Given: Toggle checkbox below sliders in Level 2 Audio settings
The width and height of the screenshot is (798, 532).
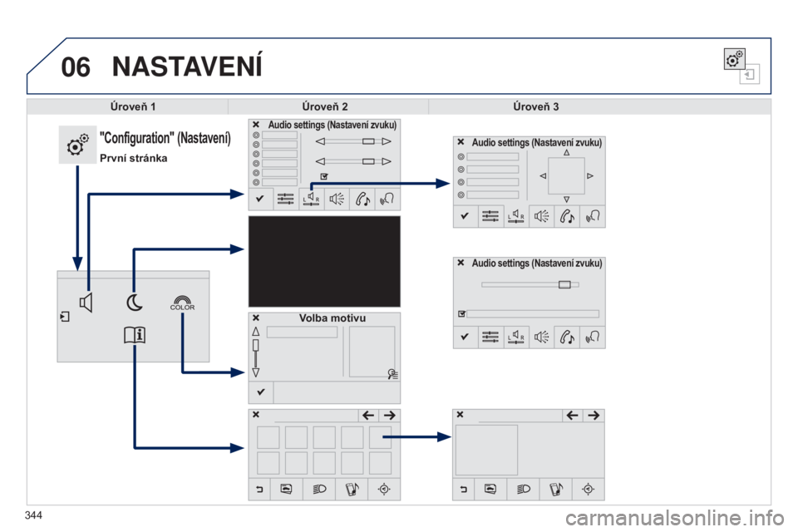Looking at the screenshot, I should 324,176.
